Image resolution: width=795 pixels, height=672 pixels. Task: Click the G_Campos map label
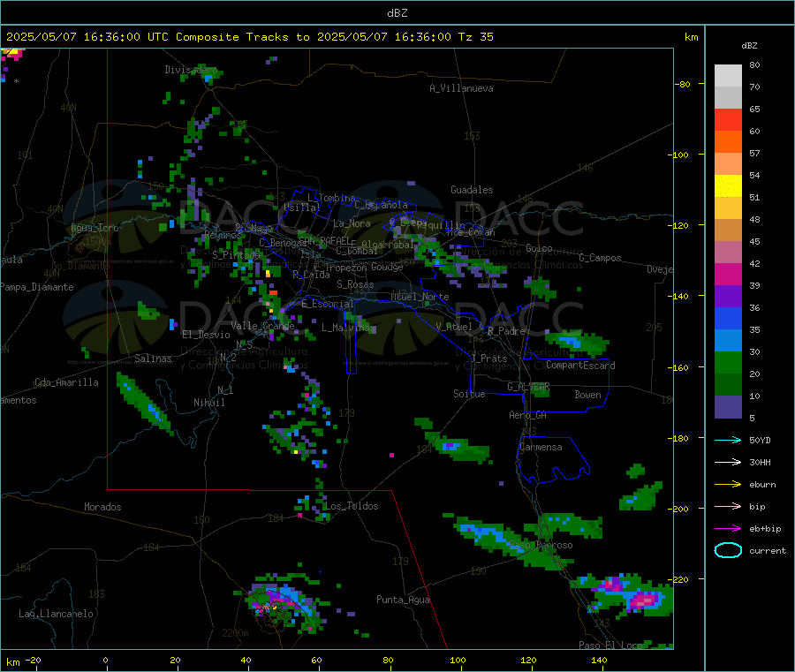pyautogui.click(x=601, y=258)
